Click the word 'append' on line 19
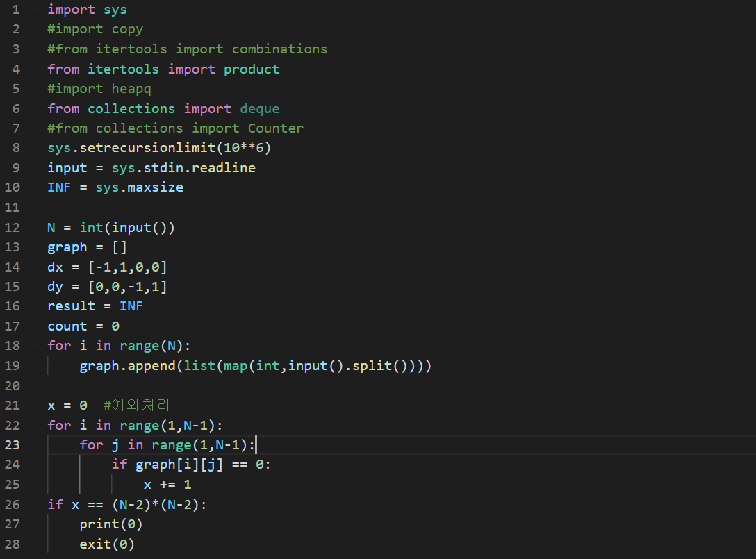 pyautogui.click(x=151, y=366)
